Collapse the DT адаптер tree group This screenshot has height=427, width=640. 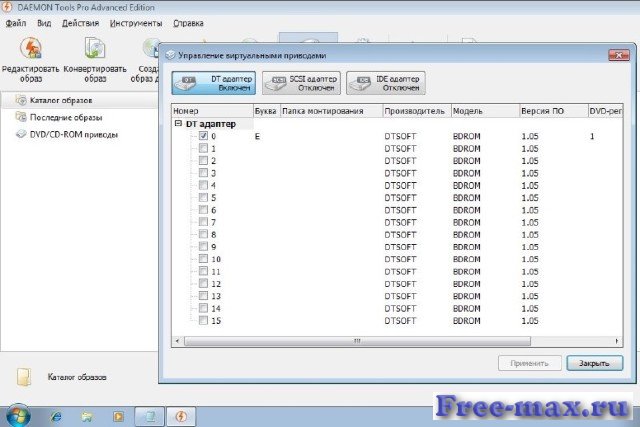[178, 123]
